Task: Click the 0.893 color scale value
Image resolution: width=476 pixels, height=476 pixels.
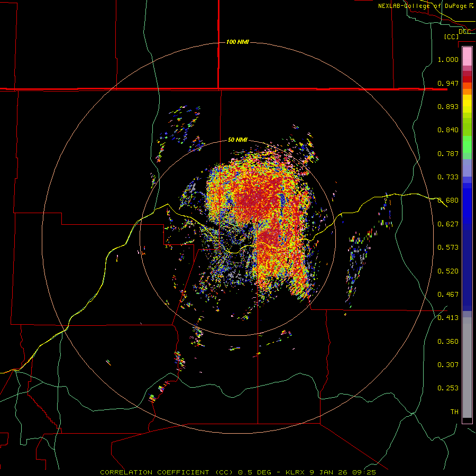Action: 448,106
